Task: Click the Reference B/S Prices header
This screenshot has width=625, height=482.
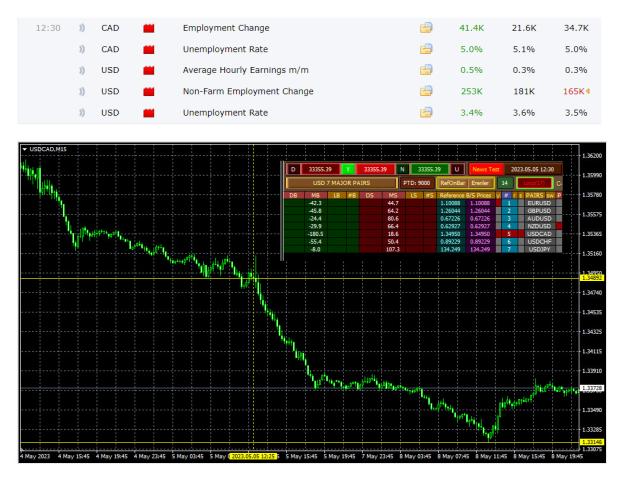Action: point(465,195)
